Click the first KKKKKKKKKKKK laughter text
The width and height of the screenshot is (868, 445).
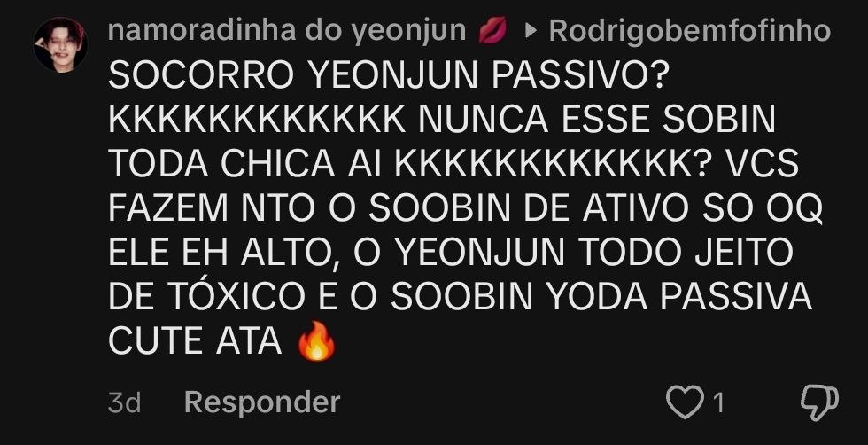pyautogui.click(x=258, y=121)
